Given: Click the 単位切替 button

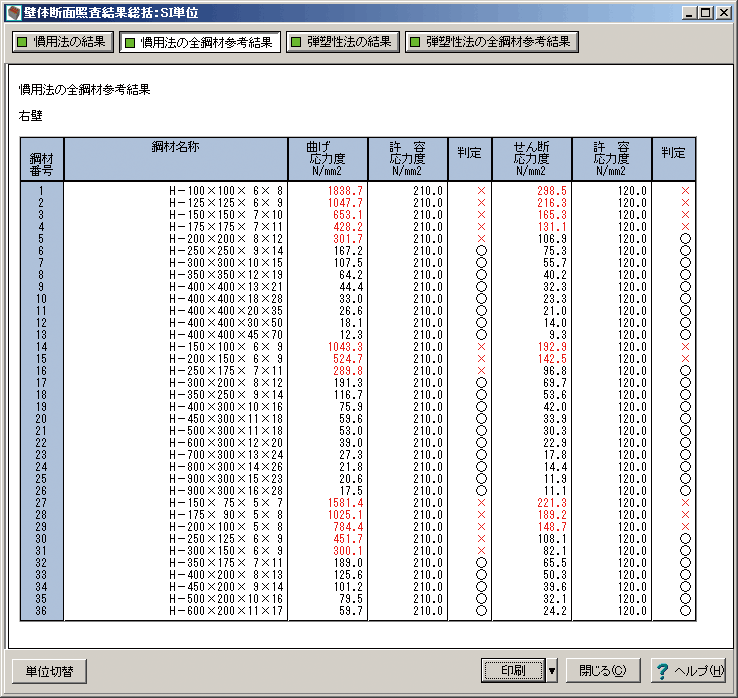Looking at the screenshot, I should pyautogui.click(x=49, y=671).
